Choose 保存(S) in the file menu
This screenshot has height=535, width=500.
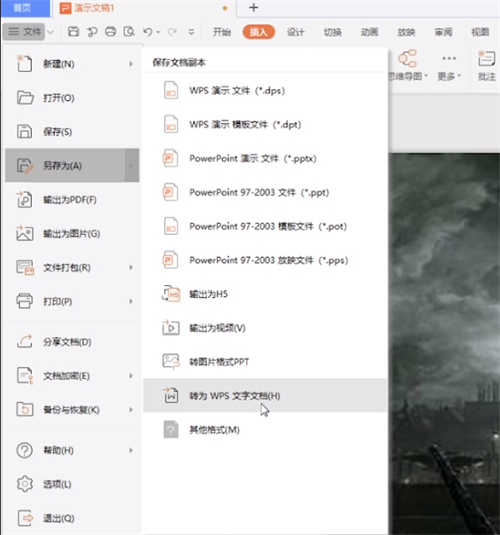[72, 132]
